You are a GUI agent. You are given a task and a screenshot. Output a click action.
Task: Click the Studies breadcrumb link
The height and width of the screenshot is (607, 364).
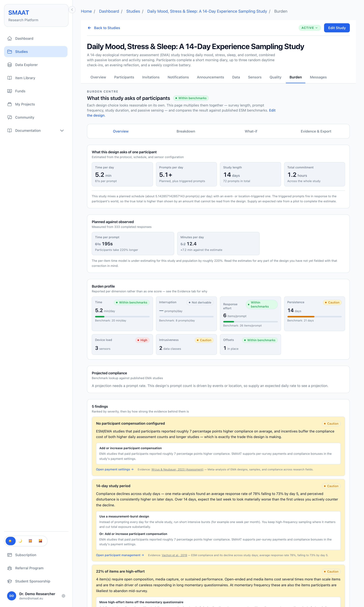pyautogui.click(x=133, y=11)
